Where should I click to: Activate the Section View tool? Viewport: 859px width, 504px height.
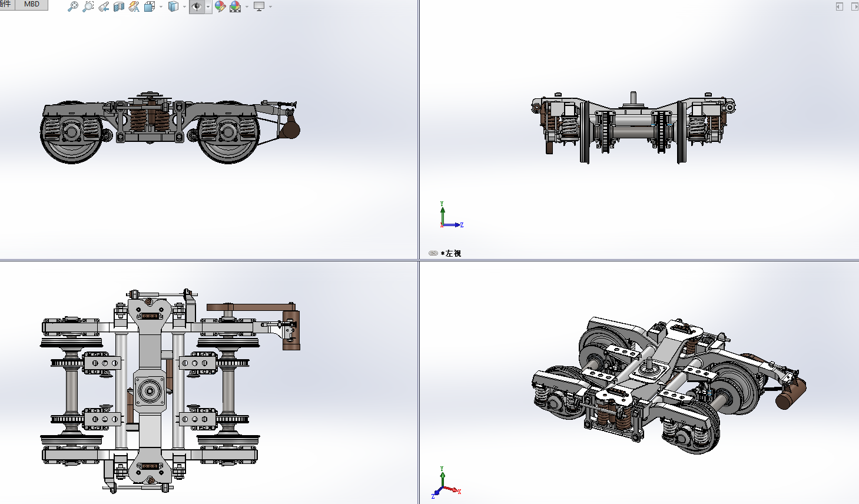(119, 6)
